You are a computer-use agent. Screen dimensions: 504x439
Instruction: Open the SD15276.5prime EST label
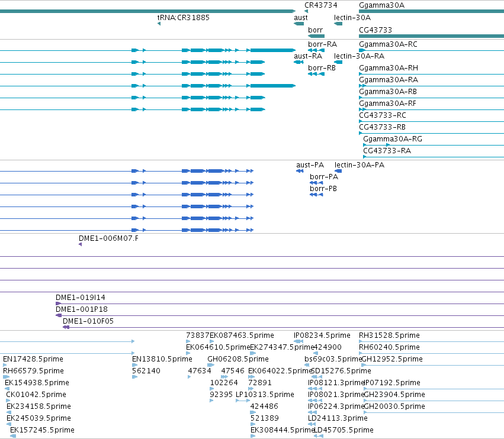click(x=341, y=371)
